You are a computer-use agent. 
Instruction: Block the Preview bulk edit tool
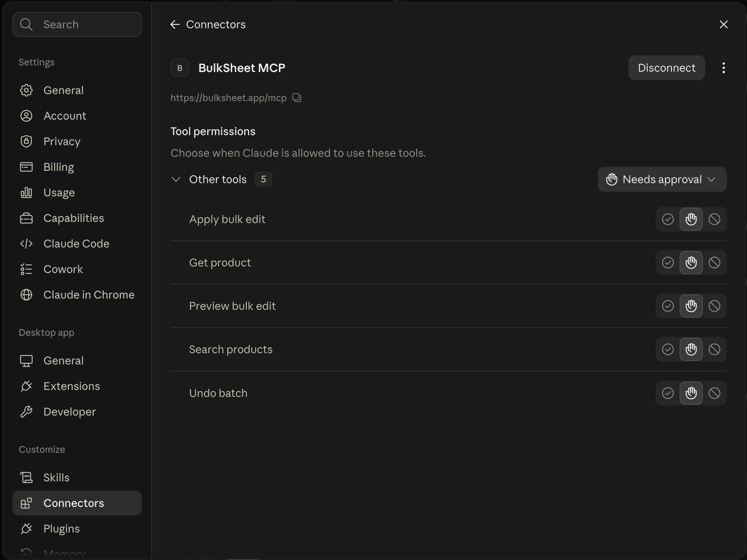coord(714,306)
